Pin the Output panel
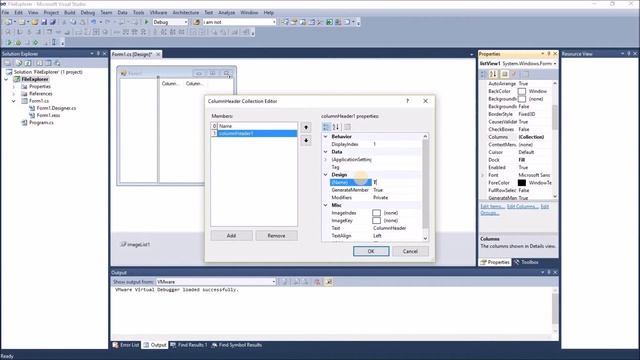 click(x=549, y=272)
